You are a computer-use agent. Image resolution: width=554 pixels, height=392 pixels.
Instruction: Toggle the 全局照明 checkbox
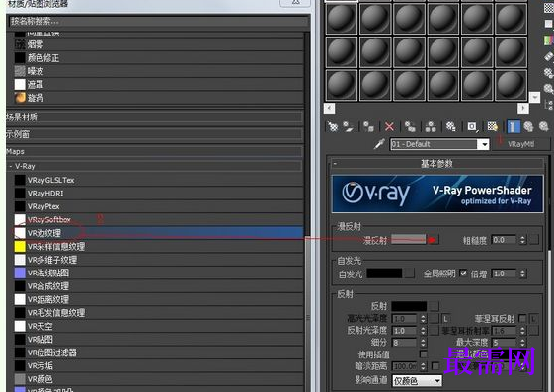(x=463, y=274)
